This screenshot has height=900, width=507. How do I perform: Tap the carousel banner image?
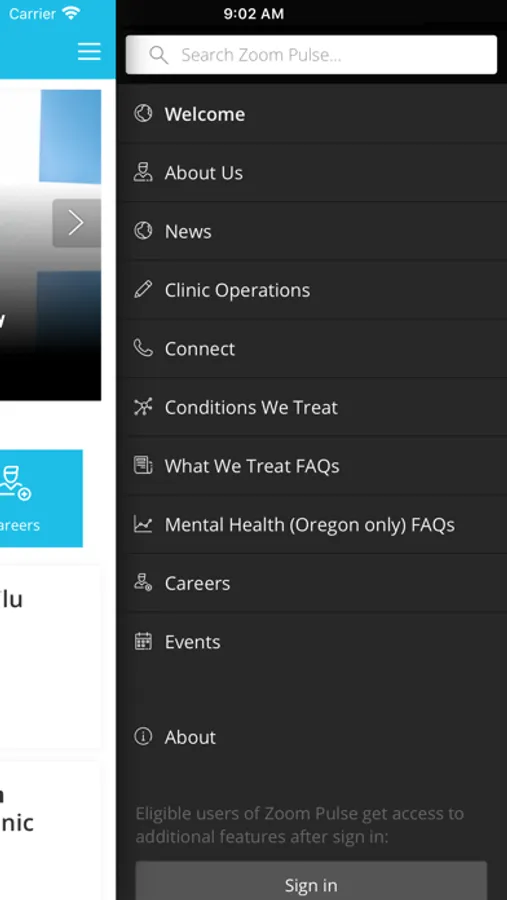51,245
